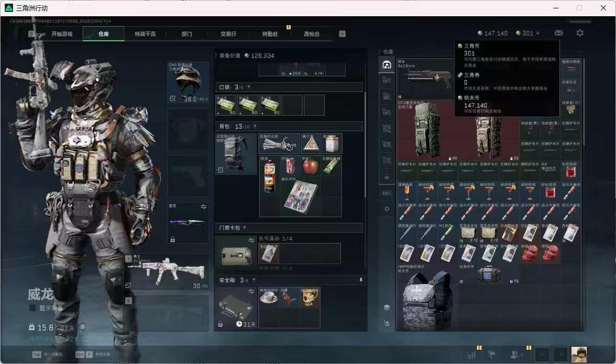
Task: Open the weight details list icon beside 15.8
Action: 82,327
